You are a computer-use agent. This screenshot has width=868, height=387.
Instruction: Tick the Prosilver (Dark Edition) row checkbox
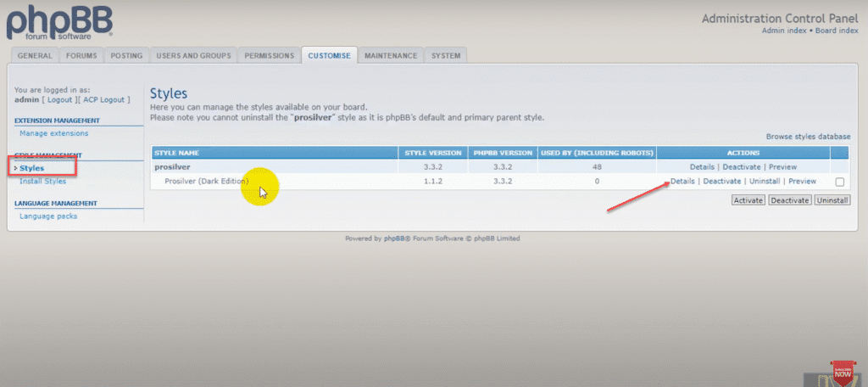tap(839, 182)
